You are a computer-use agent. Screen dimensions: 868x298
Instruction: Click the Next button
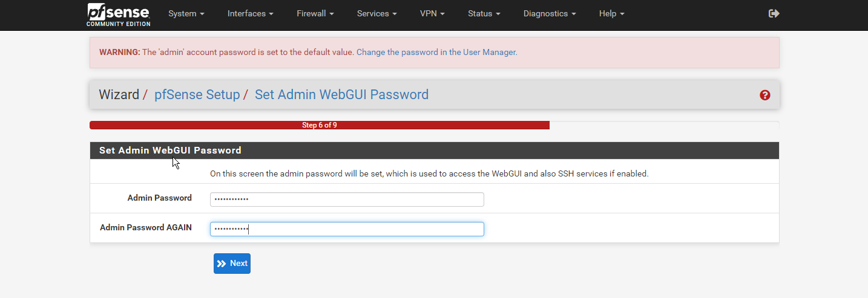[x=232, y=264]
